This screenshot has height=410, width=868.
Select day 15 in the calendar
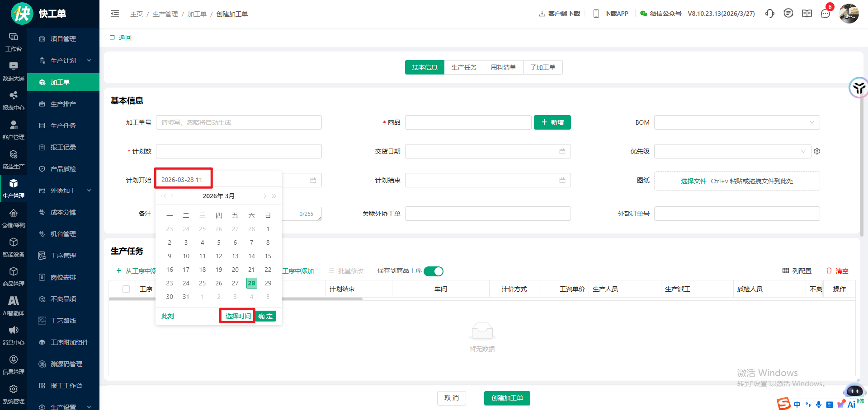268,256
